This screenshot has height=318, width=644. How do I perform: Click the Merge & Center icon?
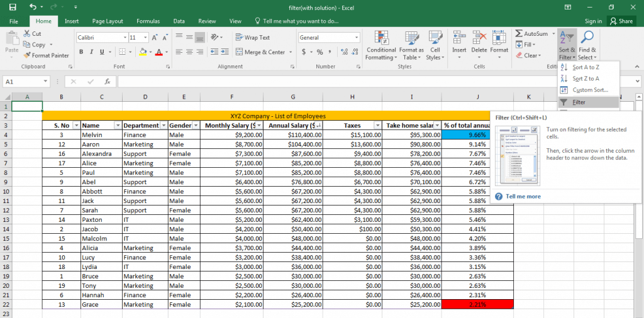click(239, 52)
